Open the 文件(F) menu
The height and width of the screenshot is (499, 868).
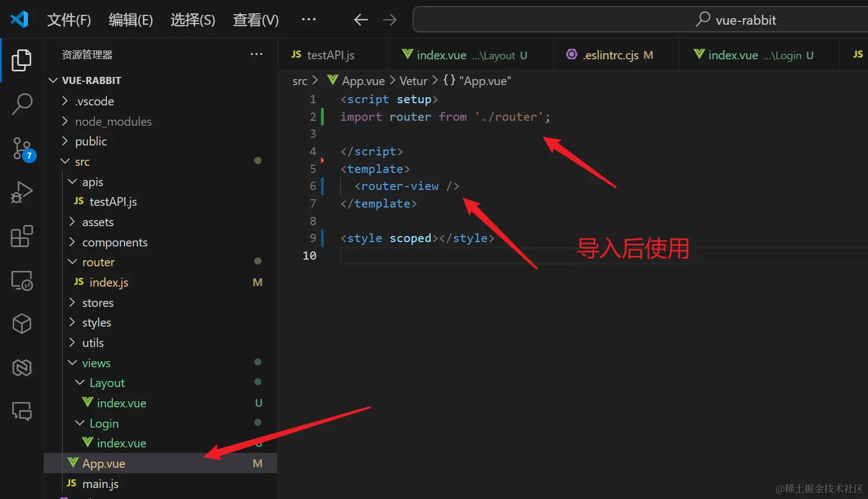tap(69, 20)
